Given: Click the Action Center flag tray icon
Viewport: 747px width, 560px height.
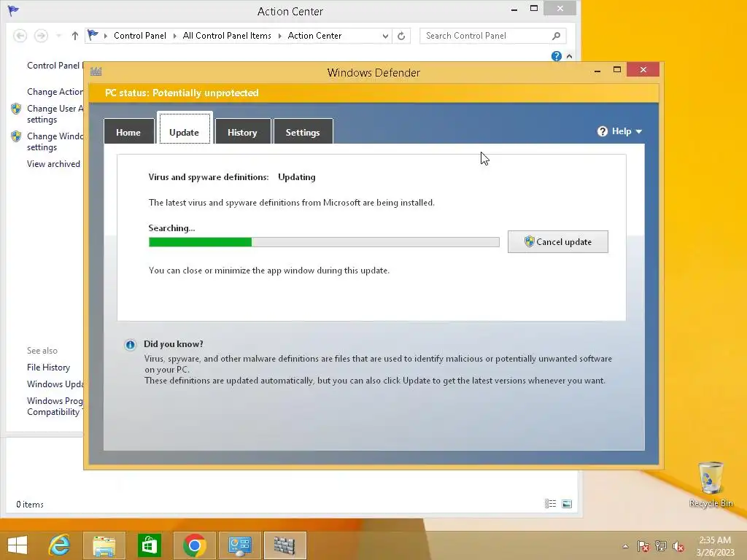Looking at the screenshot, I should coord(643,546).
